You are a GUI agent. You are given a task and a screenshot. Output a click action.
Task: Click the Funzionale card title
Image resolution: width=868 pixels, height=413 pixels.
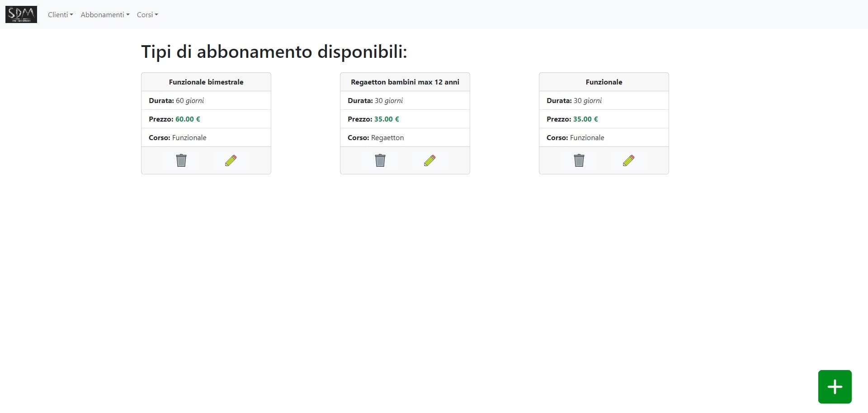point(604,82)
